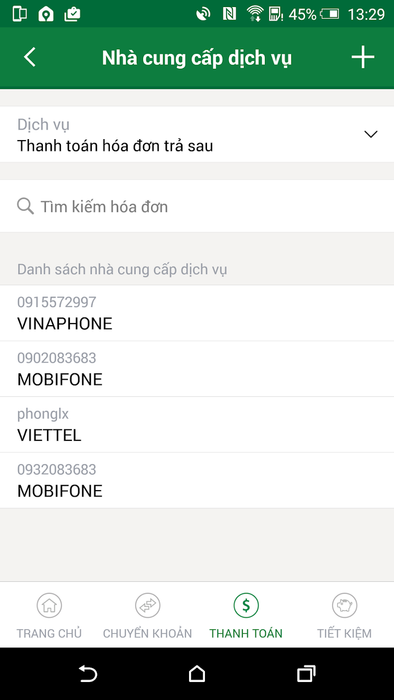This screenshot has width=394, height=700.
Task: Choose VIETTEL phonglx provider
Action: (197, 425)
